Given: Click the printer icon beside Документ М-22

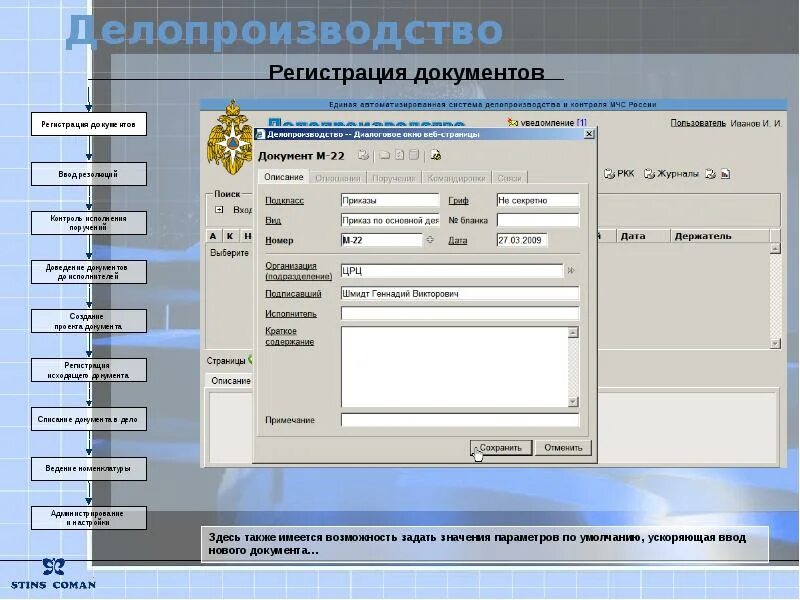Looking at the screenshot, I should tap(363, 155).
